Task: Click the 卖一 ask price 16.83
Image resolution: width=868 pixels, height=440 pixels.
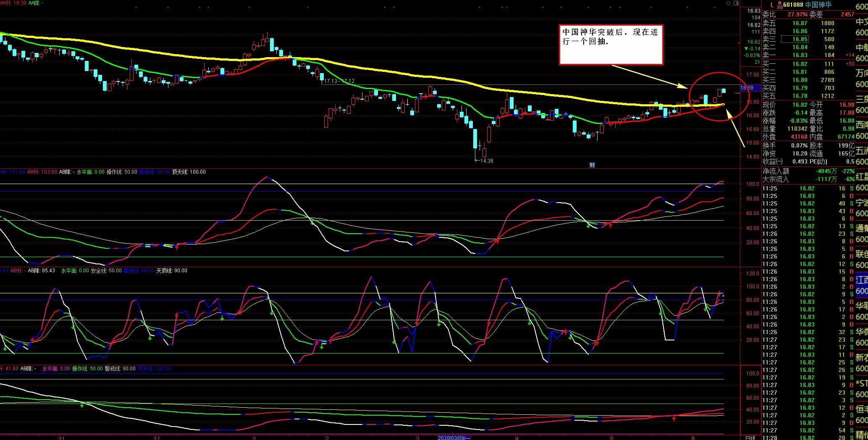Action: pos(800,55)
